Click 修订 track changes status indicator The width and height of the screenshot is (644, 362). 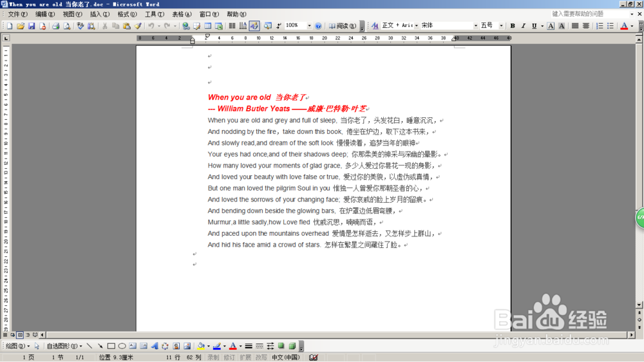click(x=229, y=357)
